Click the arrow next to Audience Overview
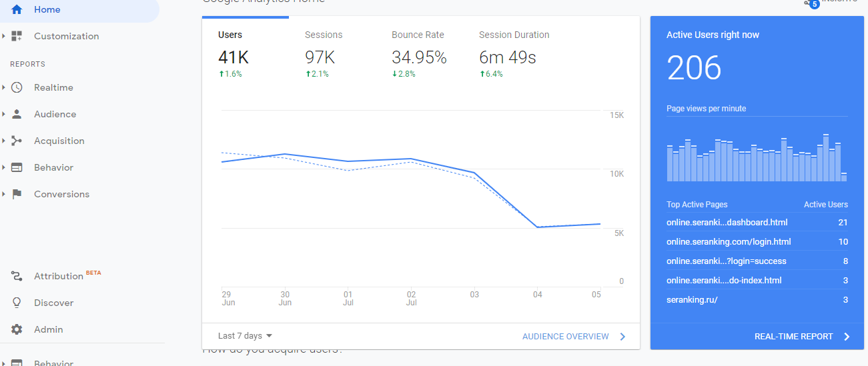Image resolution: width=868 pixels, height=366 pixels. 622,337
